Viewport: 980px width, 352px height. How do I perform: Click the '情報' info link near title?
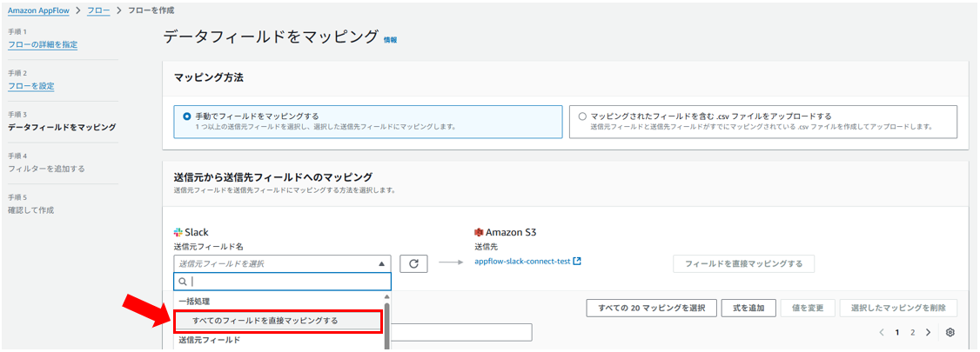390,39
